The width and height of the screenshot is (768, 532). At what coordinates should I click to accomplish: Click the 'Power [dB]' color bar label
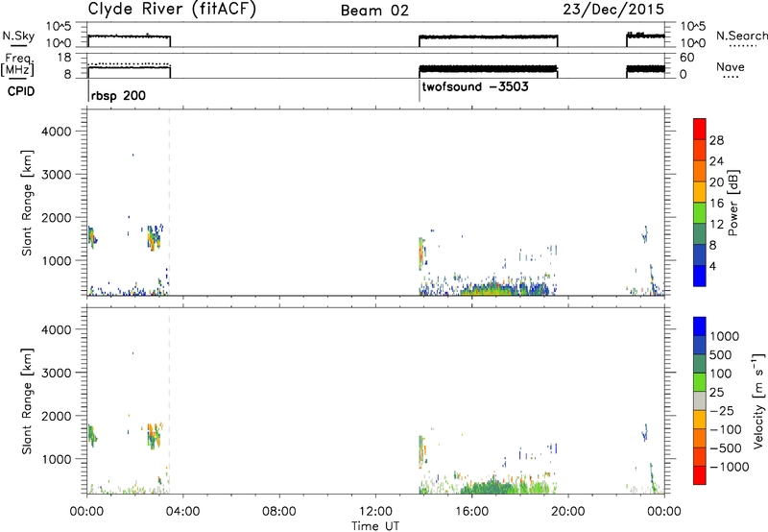pyautogui.click(x=733, y=204)
